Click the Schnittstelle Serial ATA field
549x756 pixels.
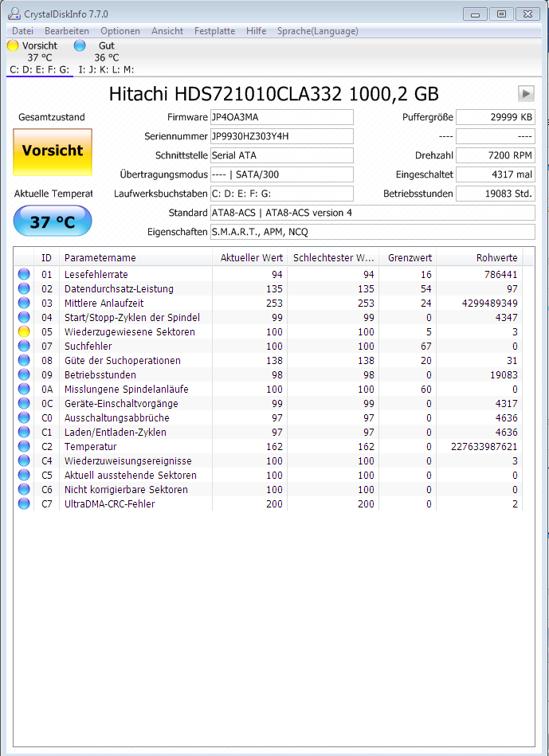[282, 155]
